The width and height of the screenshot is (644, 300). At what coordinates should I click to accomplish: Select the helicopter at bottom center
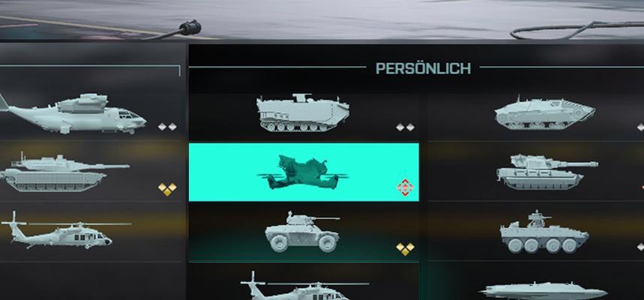point(304,286)
